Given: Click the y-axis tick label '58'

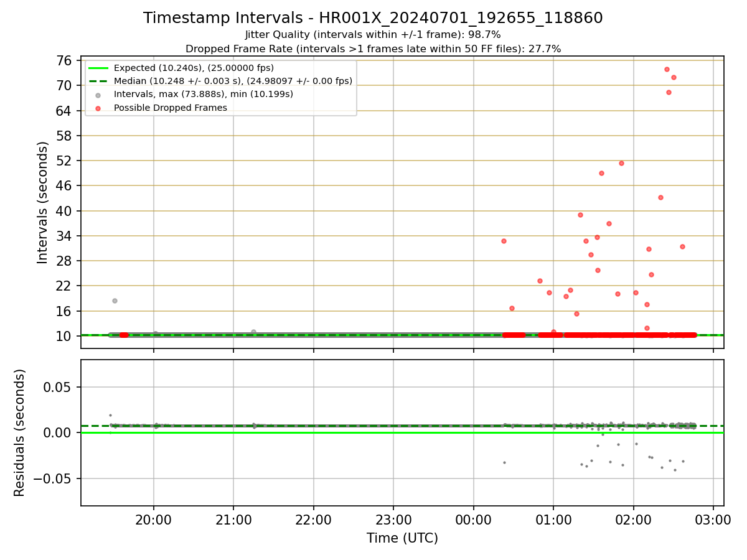Looking at the screenshot, I should (64, 136).
